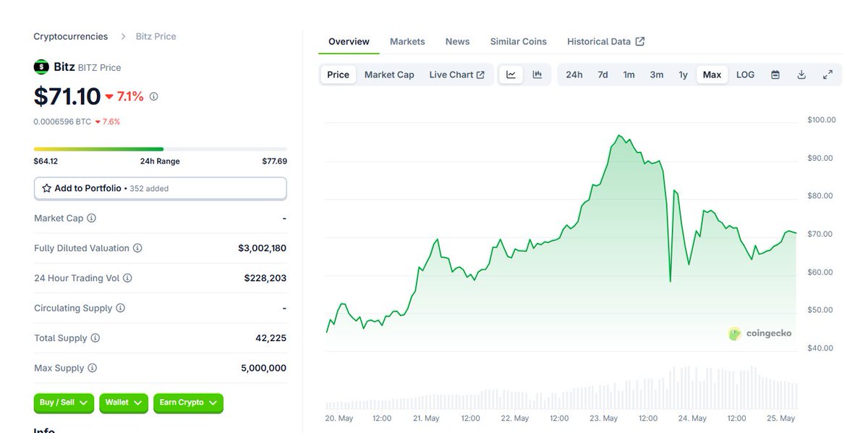Set chart range to 7d
868x433 pixels.
click(603, 75)
